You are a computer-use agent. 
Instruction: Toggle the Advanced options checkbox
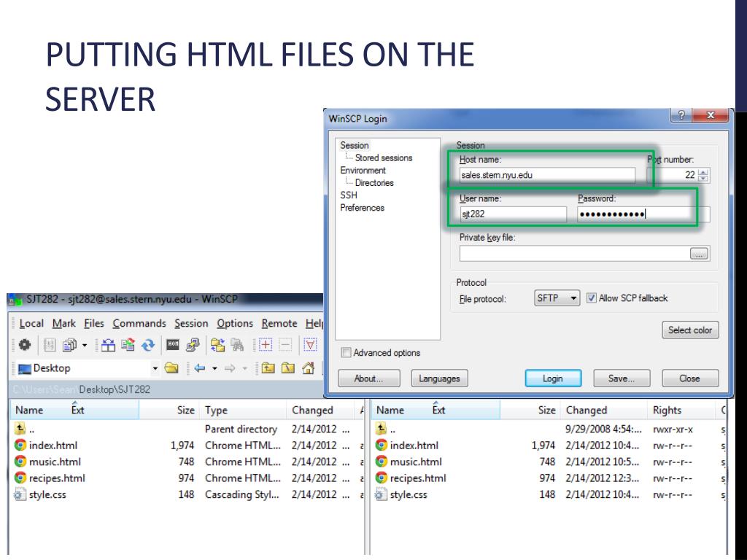[347, 352]
